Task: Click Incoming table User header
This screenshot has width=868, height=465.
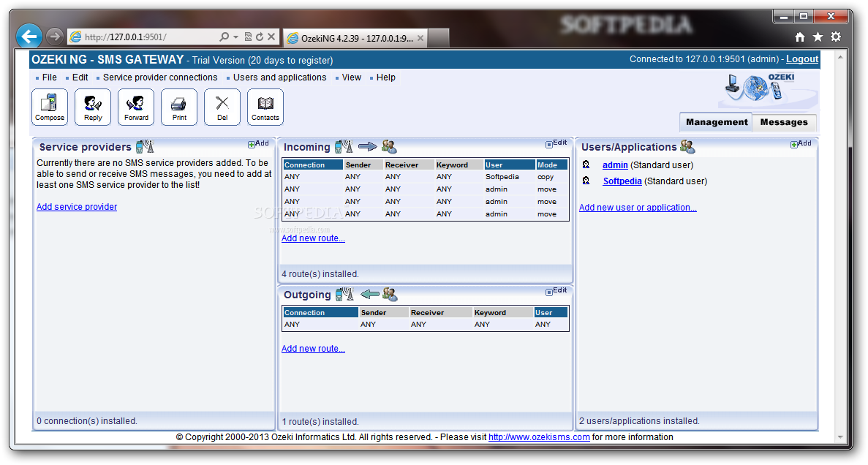Action: pyautogui.click(x=509, y=165)
